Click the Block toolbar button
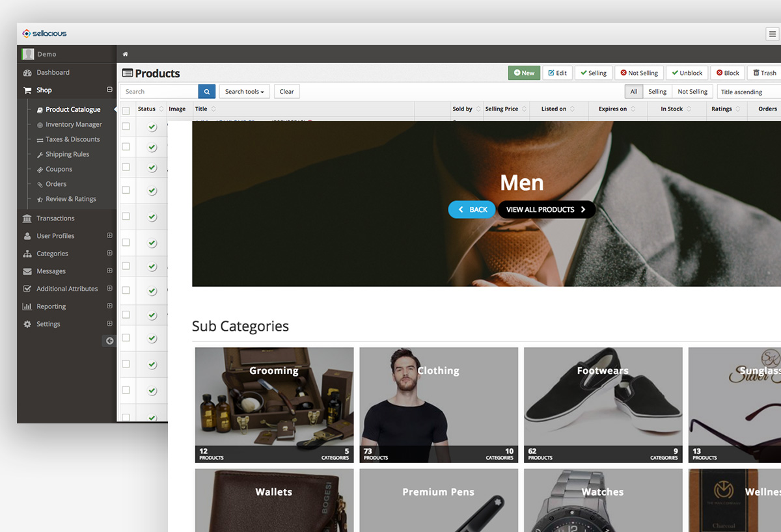The image size is (781, 532). pos(728,73)
